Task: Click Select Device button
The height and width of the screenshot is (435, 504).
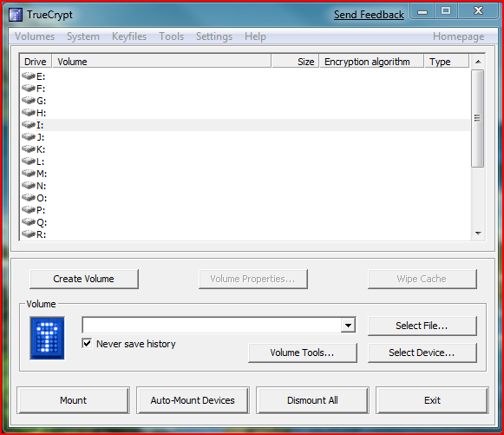Action: (422, 353)
